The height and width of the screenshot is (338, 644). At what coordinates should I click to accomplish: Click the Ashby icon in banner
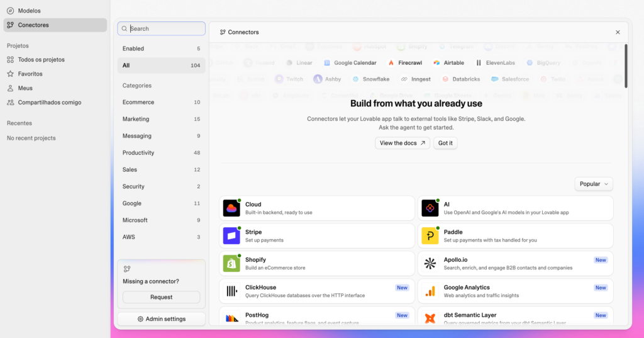318,79
